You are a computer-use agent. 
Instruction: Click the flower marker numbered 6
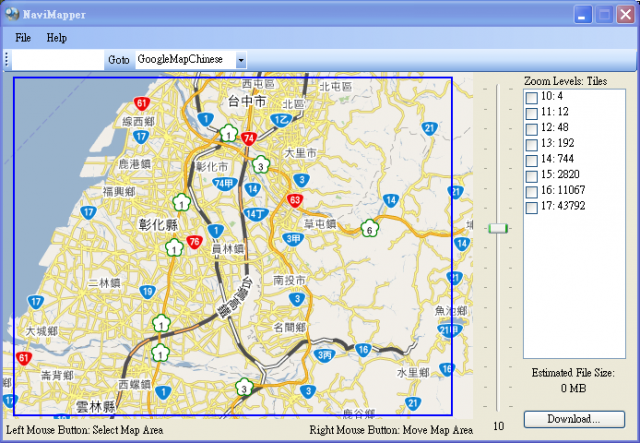coord(369,229)
